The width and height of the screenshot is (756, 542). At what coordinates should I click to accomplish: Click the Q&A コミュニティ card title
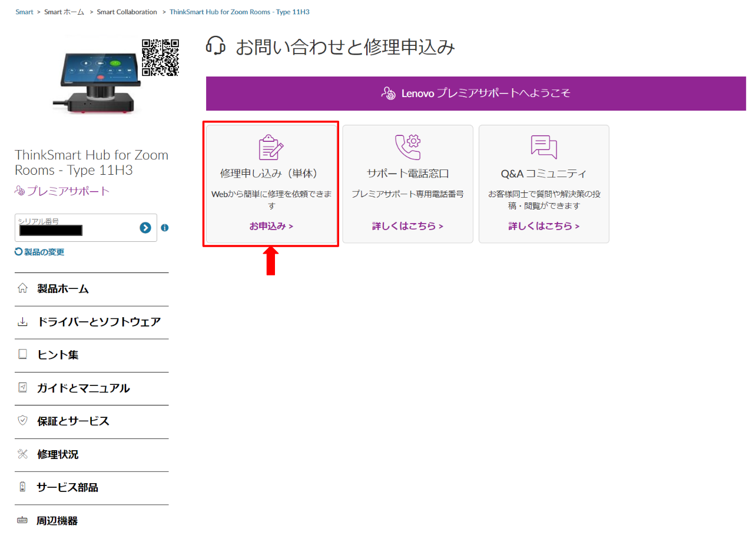pos(543,174)
